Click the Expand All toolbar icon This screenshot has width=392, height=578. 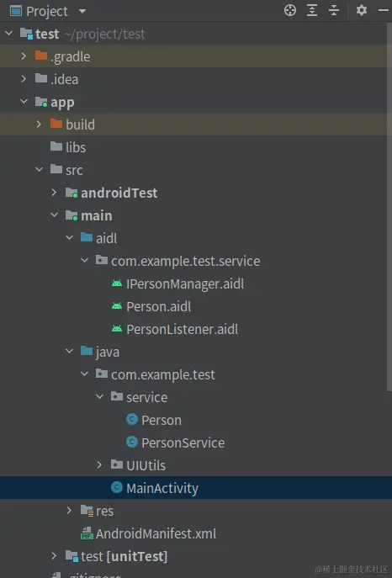point(312,10)
